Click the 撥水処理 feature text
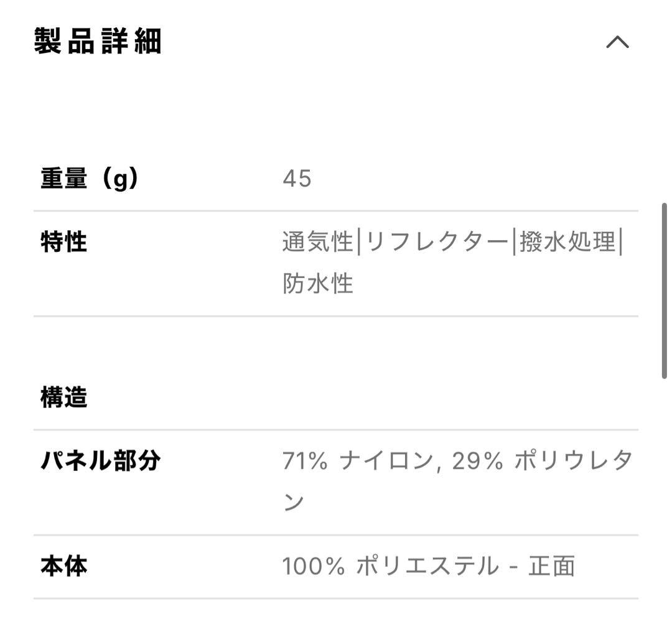Image resolution: width=672 pixels, height=632 pixels. [567, 242]
